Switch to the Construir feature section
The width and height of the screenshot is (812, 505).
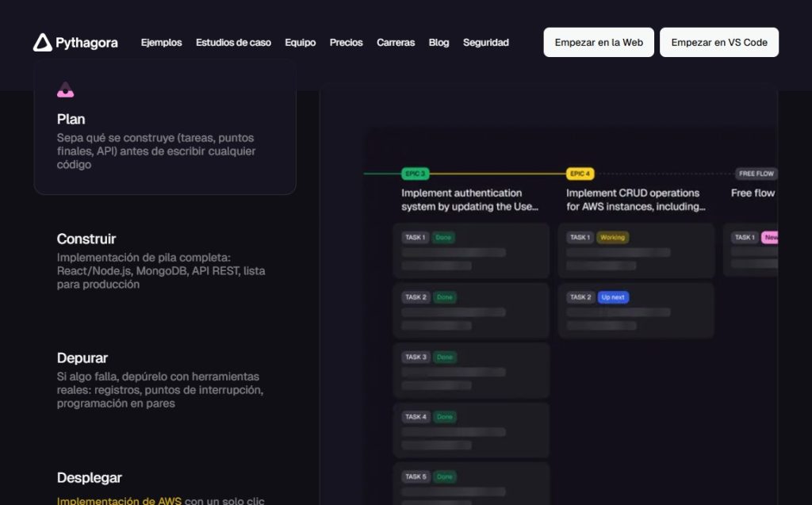(86, 239)
